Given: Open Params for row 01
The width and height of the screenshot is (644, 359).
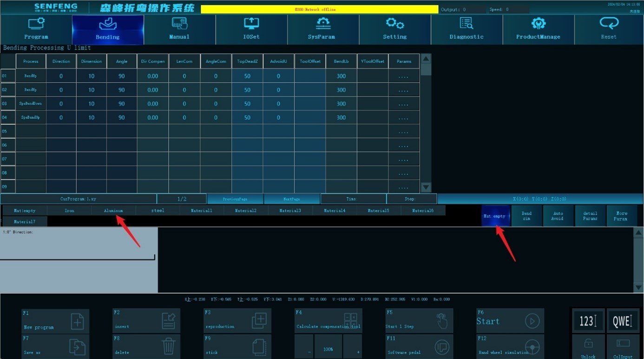Looking at the screenshot, I should tap(404, 76).
